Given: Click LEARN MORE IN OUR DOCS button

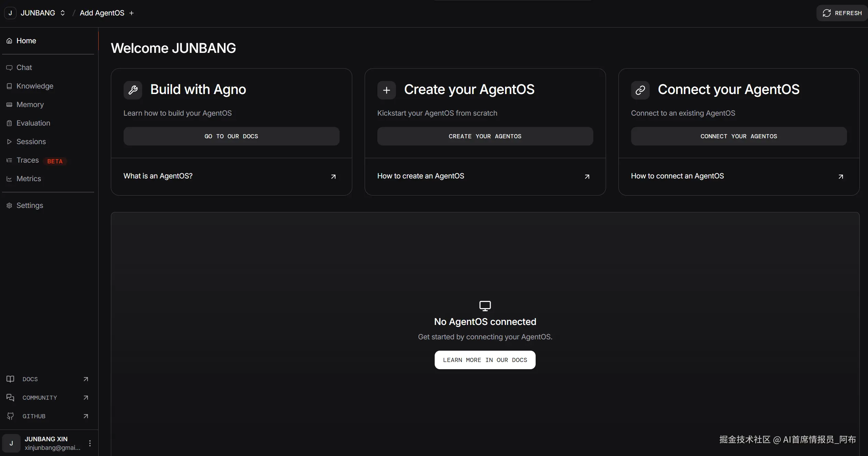Looking at the screenshot, I should (x=485, y=360).
